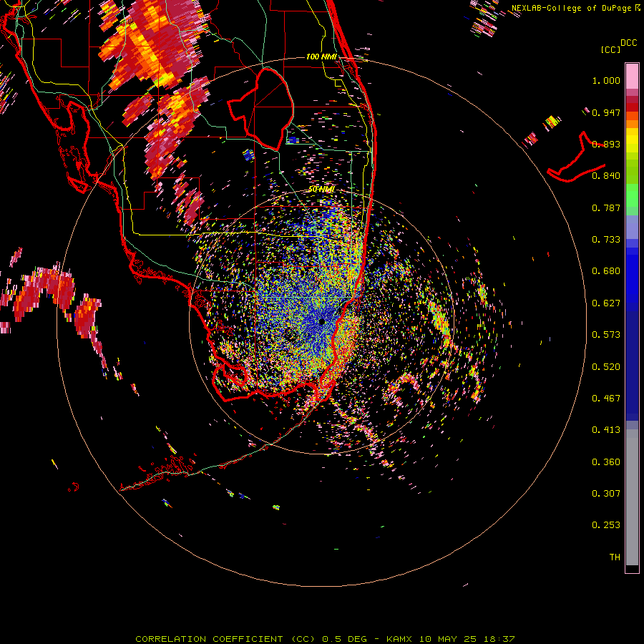The image size is (644, 644).
Task: Click the TH threshold label
Action: click(615, 557)
